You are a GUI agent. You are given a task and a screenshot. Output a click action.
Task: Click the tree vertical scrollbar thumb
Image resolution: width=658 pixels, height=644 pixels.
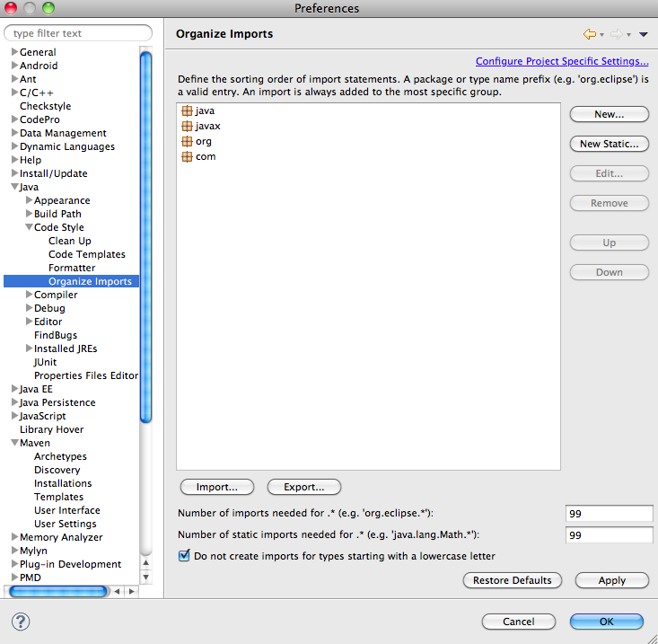(x=145, y=237)
